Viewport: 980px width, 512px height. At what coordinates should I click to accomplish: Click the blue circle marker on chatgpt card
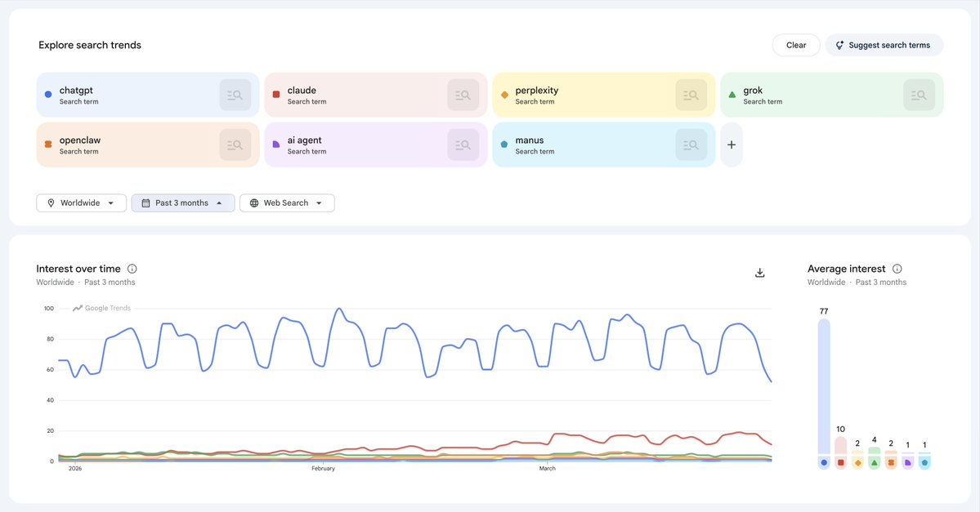click(48, 94)
